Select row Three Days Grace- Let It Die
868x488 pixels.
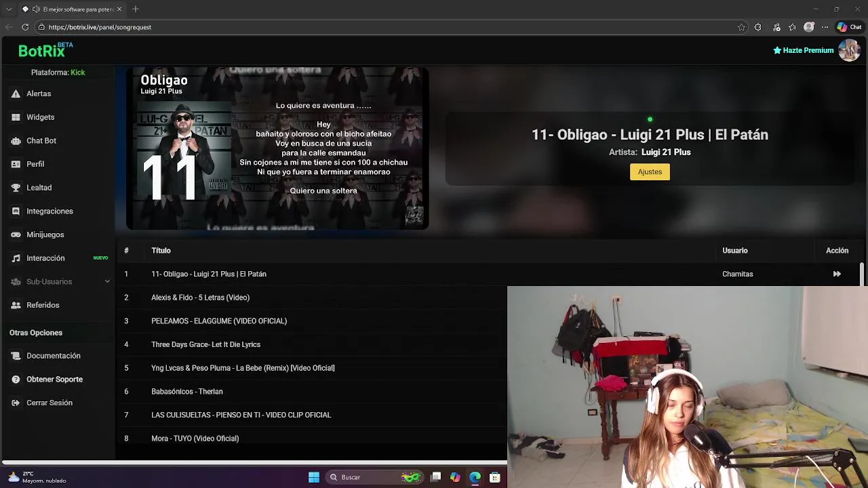click(x=312, y=344)
